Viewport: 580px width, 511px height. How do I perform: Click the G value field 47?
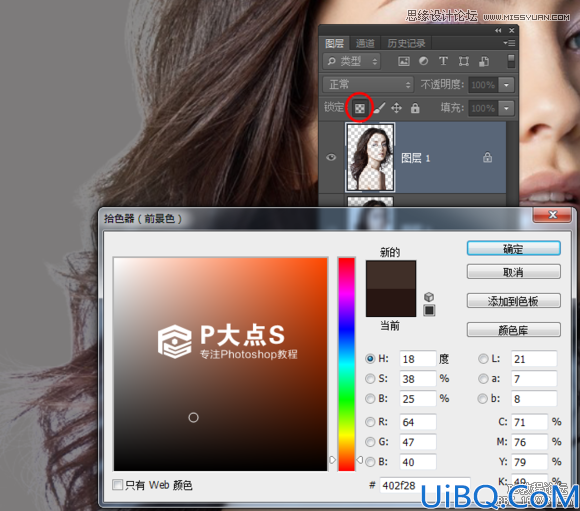(418, 442)
